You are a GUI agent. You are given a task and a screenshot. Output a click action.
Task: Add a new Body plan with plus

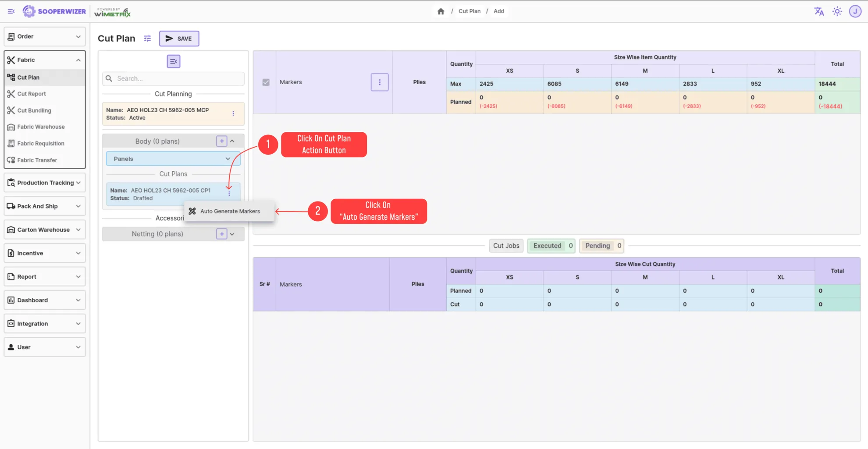click(x=221, y=141)
